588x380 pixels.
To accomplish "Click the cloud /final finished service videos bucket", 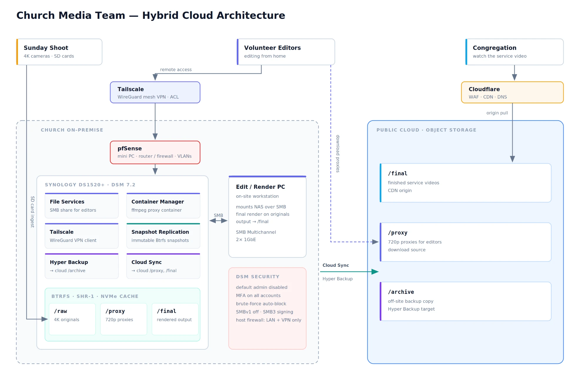I will (465, 183).
